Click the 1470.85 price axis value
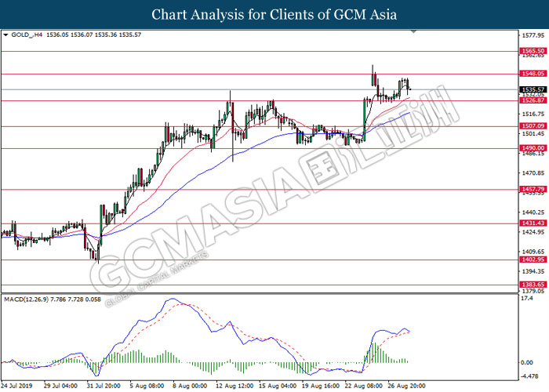 tap(533, 173)
